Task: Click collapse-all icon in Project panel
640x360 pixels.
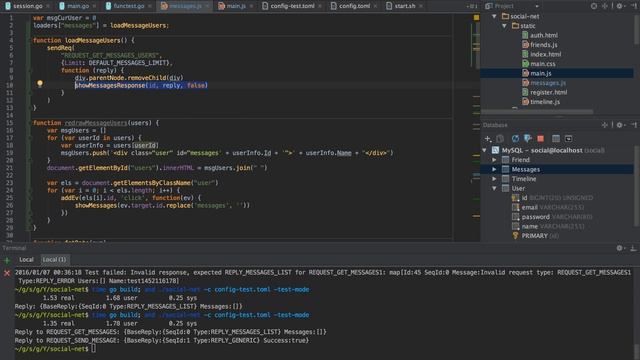Action: point(605,6)
